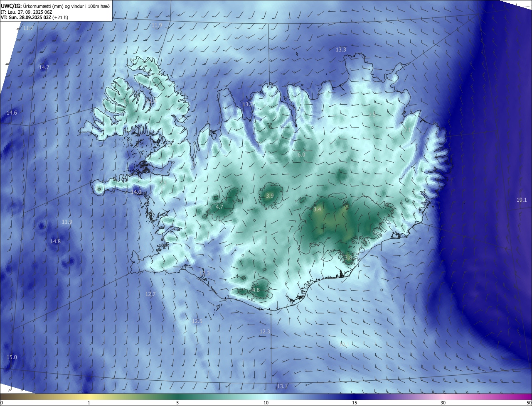
Task: Click the 14.6 value on the left edge
Action: tap(12, 113)
